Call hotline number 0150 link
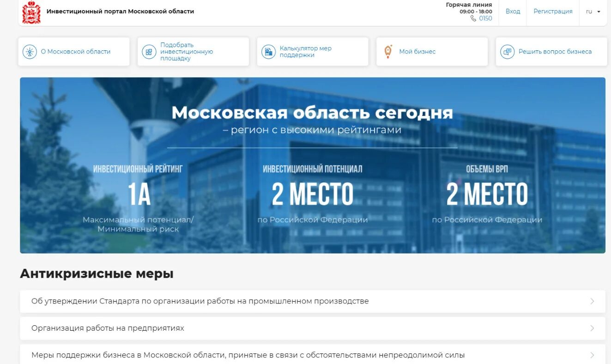Image resolution: width=611 pixels, height=364 pixels. (x=485, y=18)
